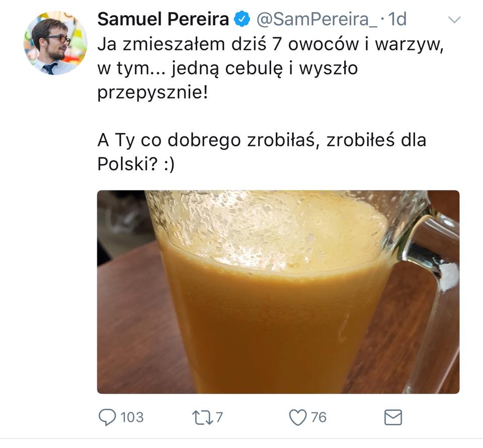Open the @SamPereira_ handle link

[316, 19]
